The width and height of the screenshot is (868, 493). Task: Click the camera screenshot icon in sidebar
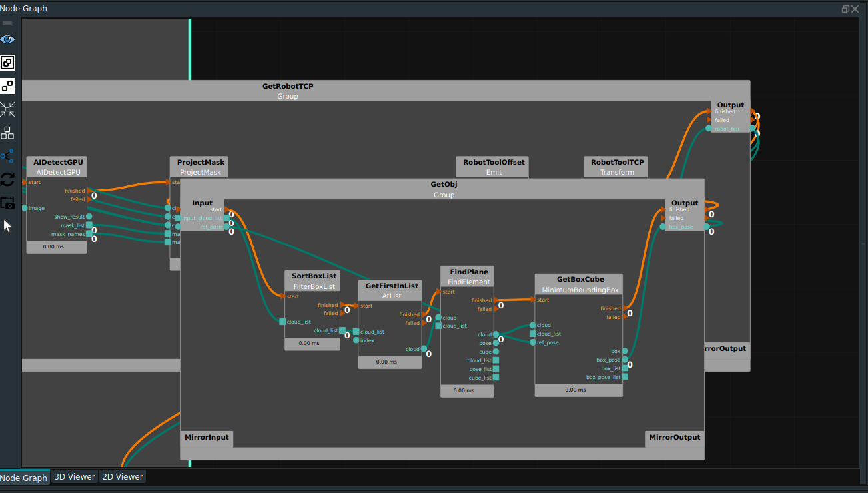coord(7,203)
